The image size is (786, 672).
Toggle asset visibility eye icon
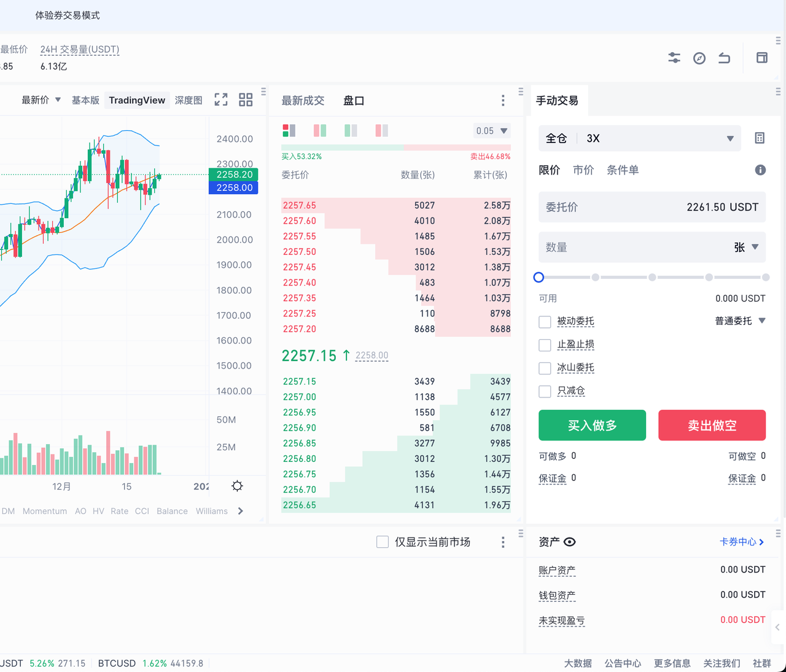pos(570,542)
